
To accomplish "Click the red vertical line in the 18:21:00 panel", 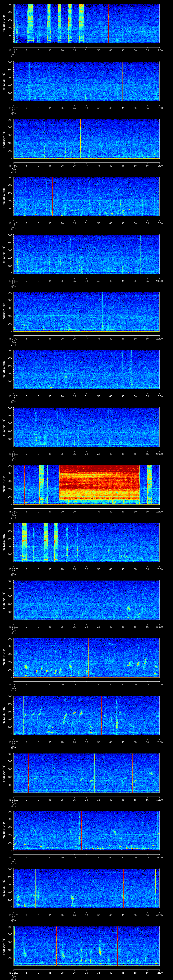I will (x=102, y=312).
